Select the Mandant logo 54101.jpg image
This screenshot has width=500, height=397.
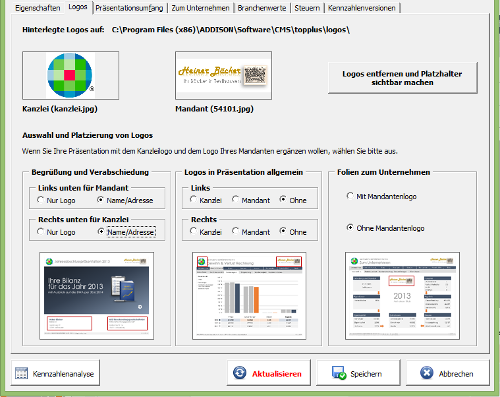[x=223, y=75]
